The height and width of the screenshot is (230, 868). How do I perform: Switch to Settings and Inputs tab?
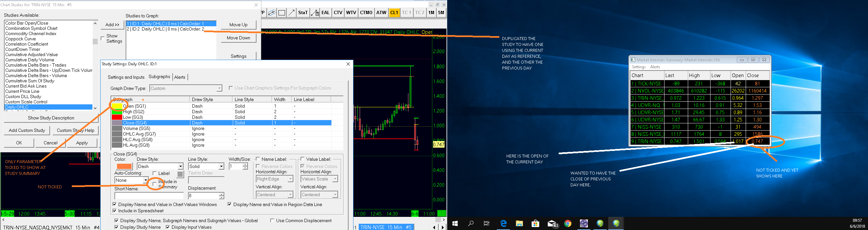(x=126, y=77)
